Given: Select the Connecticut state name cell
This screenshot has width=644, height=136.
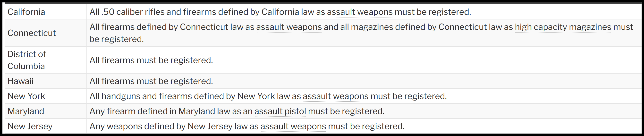Looking at the screenshot, I should [32, 33].
